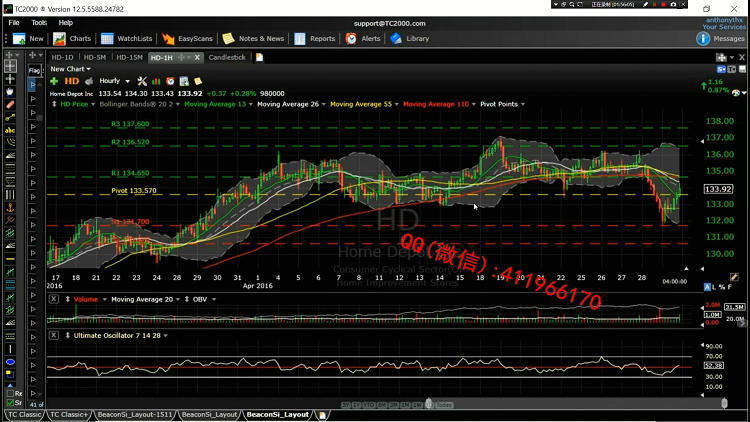Screen dimensions: 750x422
Task: Toggle the checked Sn checkbox
Action: point(11,403)
